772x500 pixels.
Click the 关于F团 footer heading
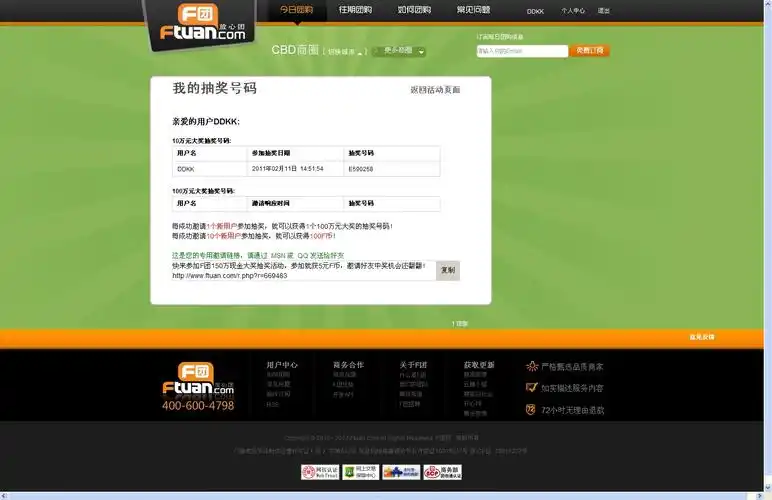pos(414,365)
